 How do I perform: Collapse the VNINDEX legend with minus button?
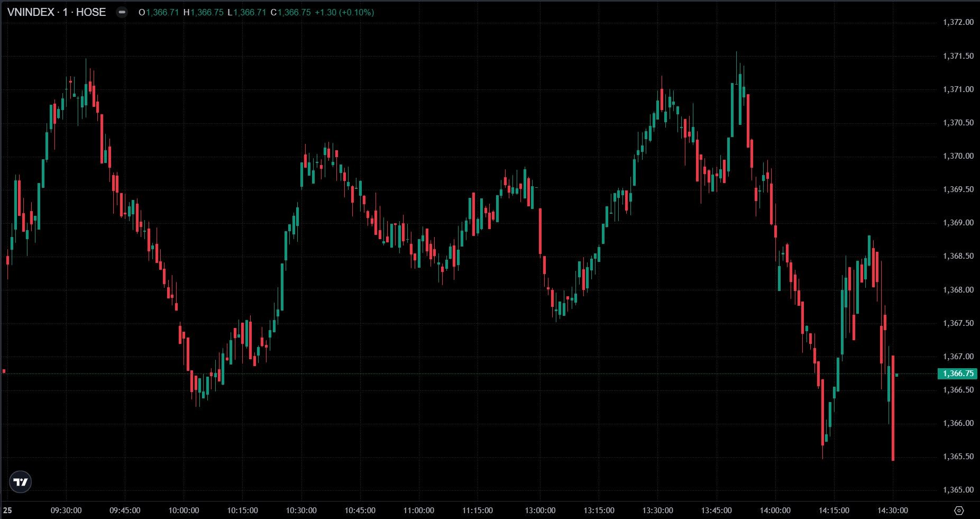pyautogui.click(x=122, y=12)
